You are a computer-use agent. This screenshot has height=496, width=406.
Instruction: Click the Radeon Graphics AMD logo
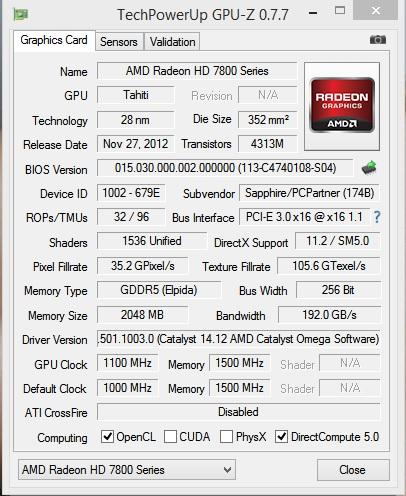pyautogui.click(x=342, y=105)
